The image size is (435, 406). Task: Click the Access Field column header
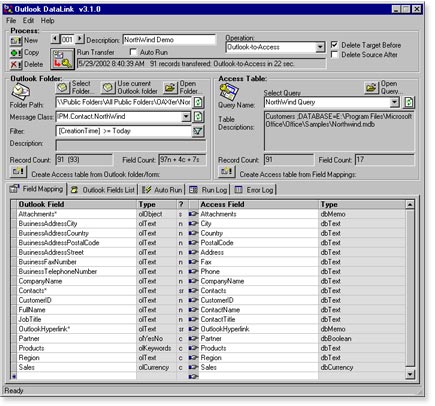click(x=259, y=205)
